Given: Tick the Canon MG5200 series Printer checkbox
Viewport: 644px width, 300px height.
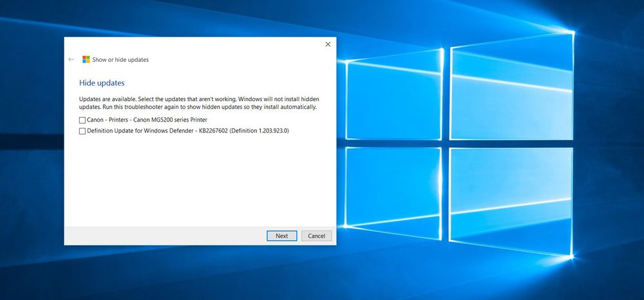Looking at the screenshot, I should point(82,120).
